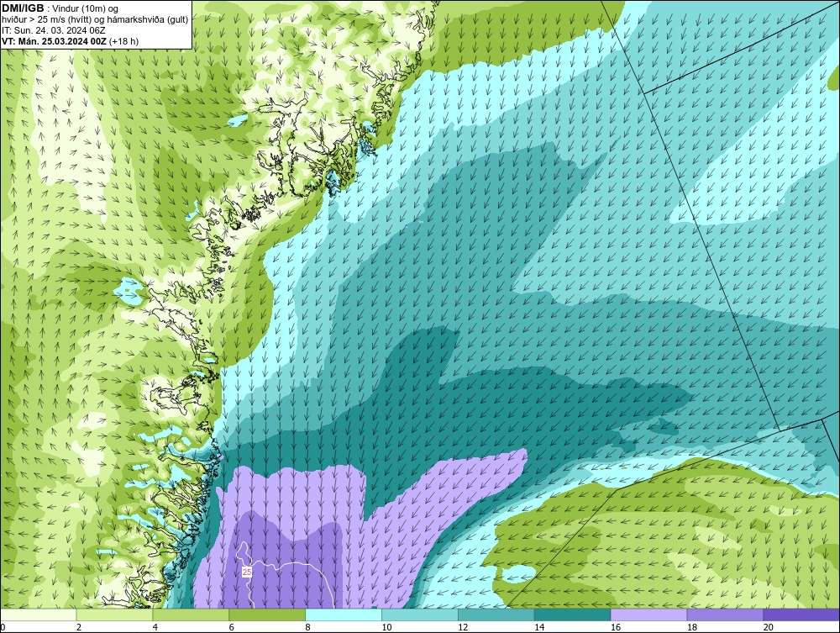
Task: Click the 6–8 m/s olive green legend swatch
Action: [x=267, y=615]
